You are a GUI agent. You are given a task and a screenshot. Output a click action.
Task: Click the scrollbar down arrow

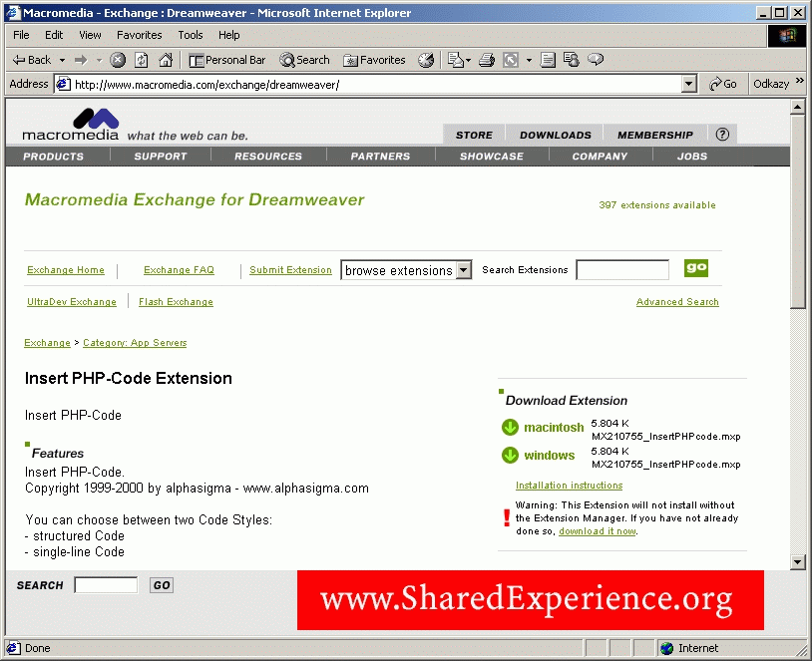click(x=797, y=562)
